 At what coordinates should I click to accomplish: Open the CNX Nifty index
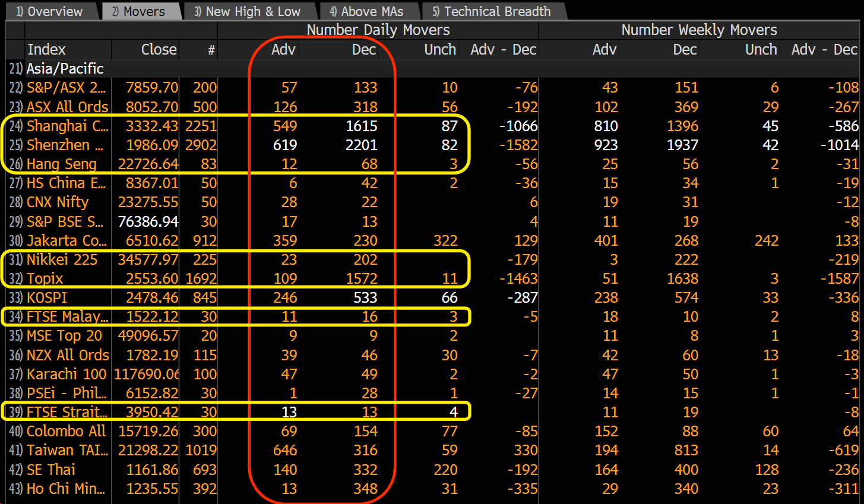[58, 202]
